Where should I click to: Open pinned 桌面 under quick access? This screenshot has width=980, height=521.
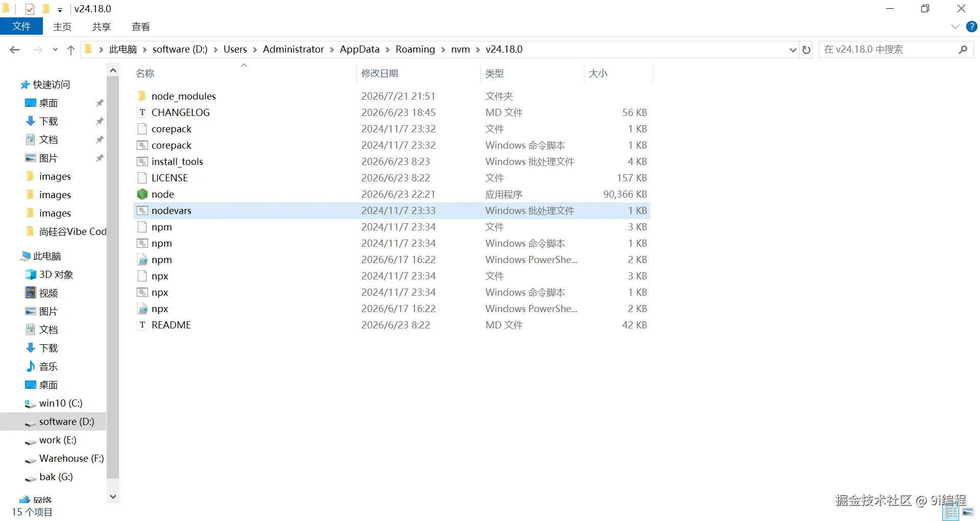click(42, 103)
